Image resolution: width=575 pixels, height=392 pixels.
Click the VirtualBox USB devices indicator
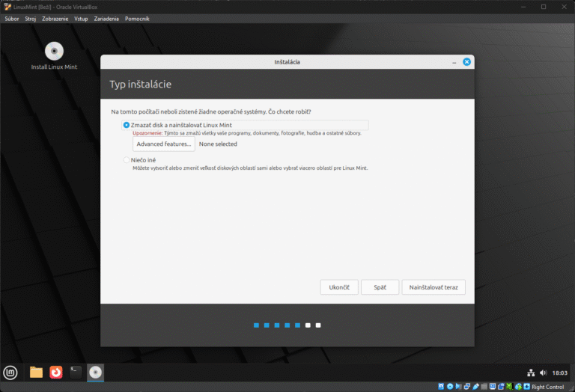475,387
